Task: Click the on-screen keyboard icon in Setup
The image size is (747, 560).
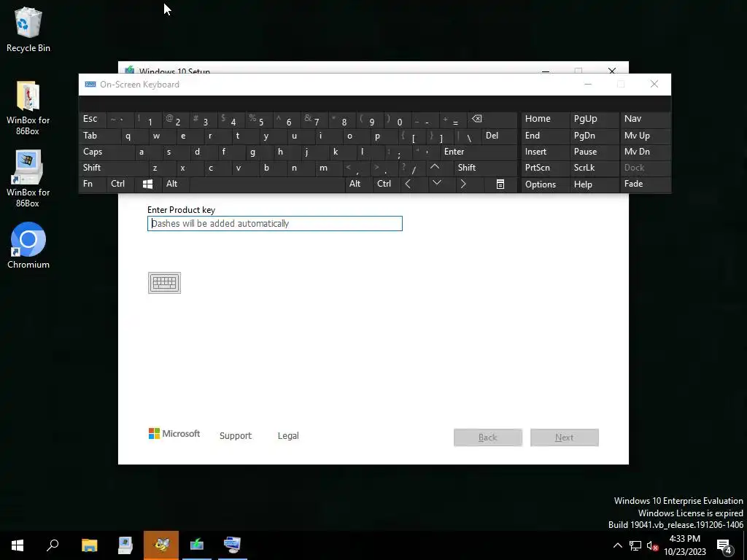Action: click(164, 283)
